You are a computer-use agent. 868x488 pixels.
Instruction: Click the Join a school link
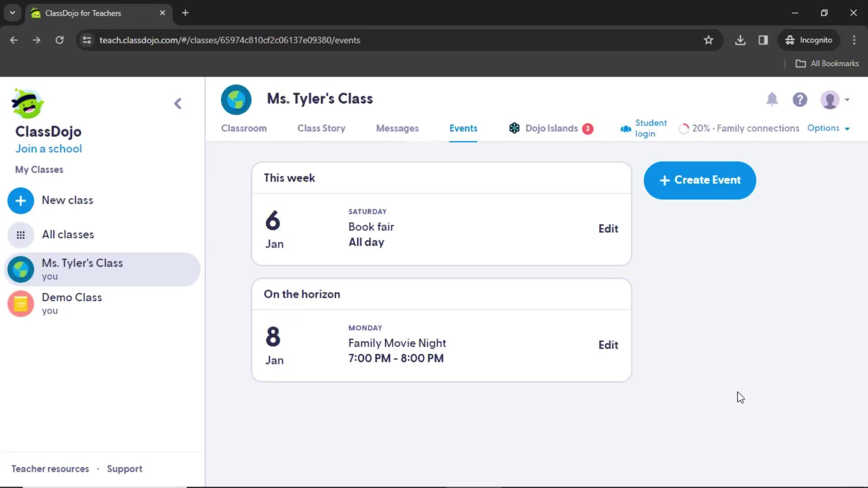48,148
